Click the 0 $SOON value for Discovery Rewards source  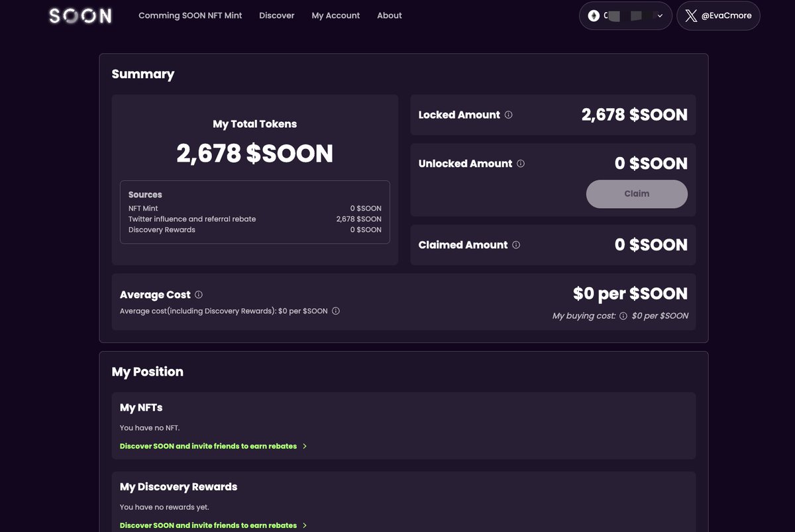(x=366, y=230)
